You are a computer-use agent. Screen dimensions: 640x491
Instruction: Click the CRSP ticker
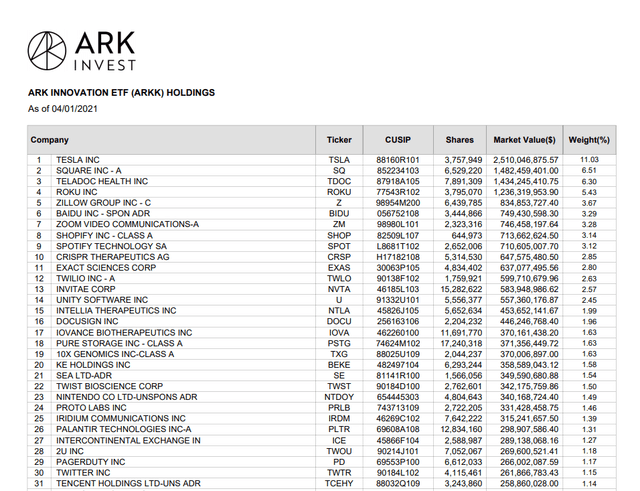[339, 257]
